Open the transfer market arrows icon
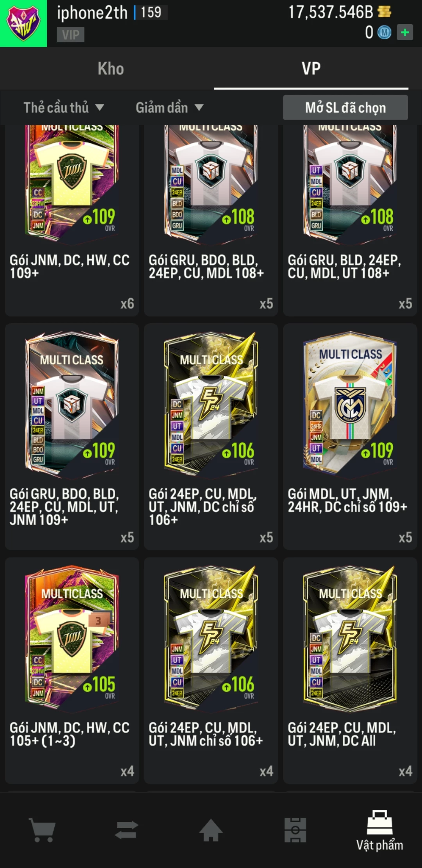 click(127, 830)
